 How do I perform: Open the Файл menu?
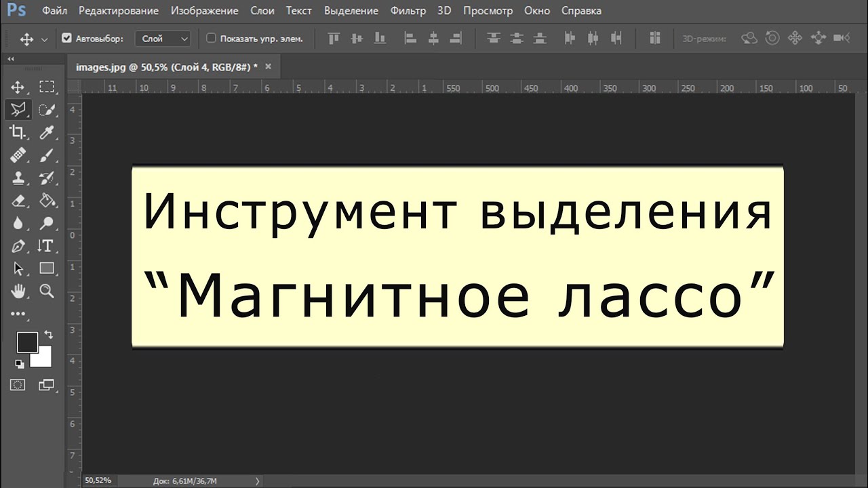pyautogui.click(x=54, y=11)
